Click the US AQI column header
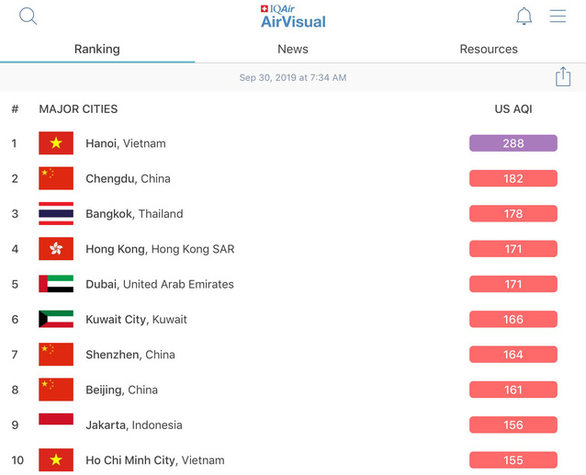 [513, 109]
